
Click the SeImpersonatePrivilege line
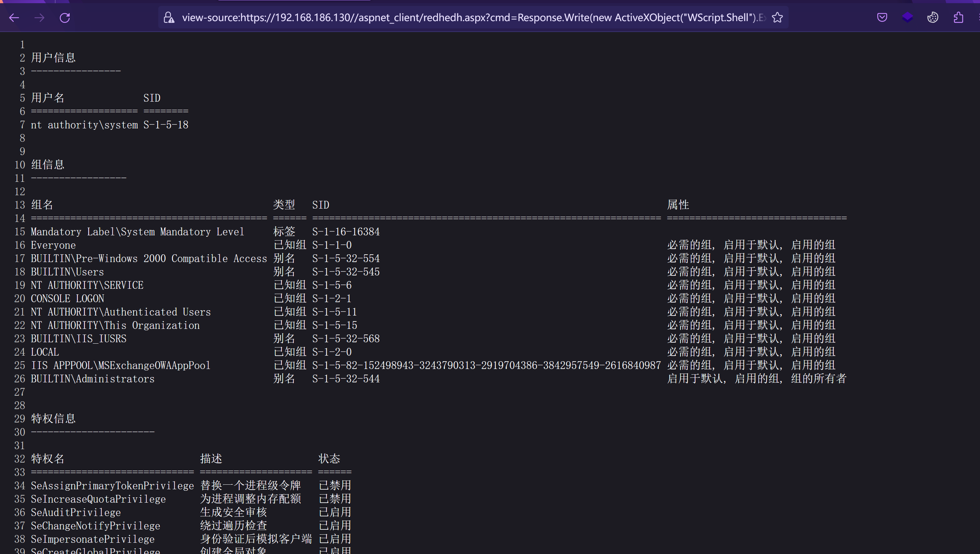93,539
